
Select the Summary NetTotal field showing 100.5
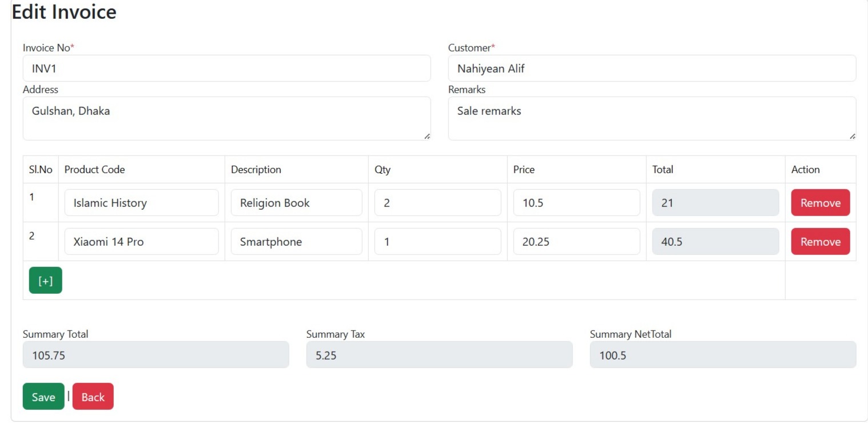(x=722, y=354)
